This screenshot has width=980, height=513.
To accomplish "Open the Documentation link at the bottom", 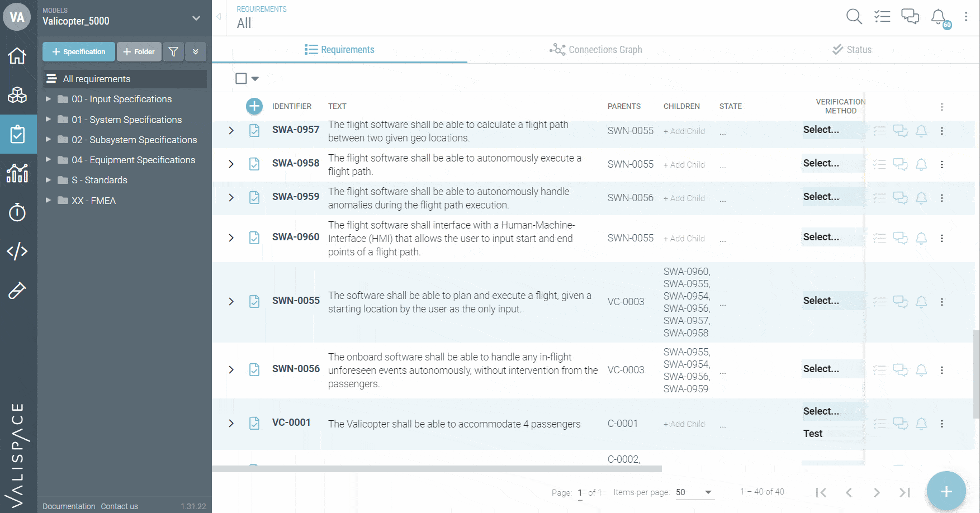I will (x=68, y=506).
